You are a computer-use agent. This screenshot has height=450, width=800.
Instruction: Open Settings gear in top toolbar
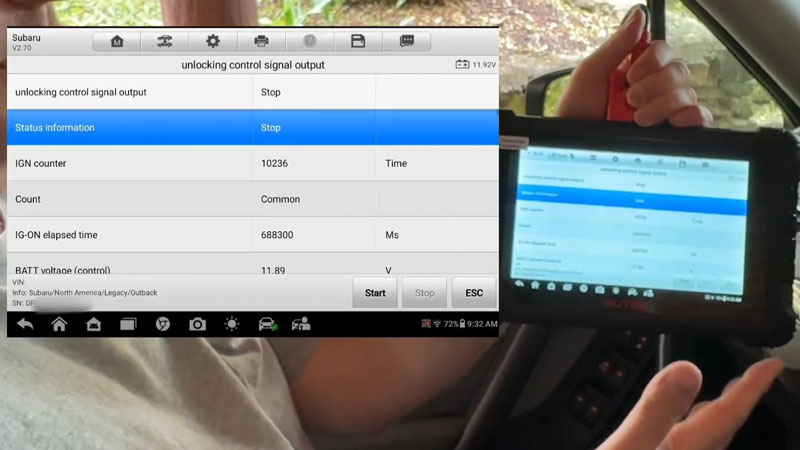pos(213,41)
